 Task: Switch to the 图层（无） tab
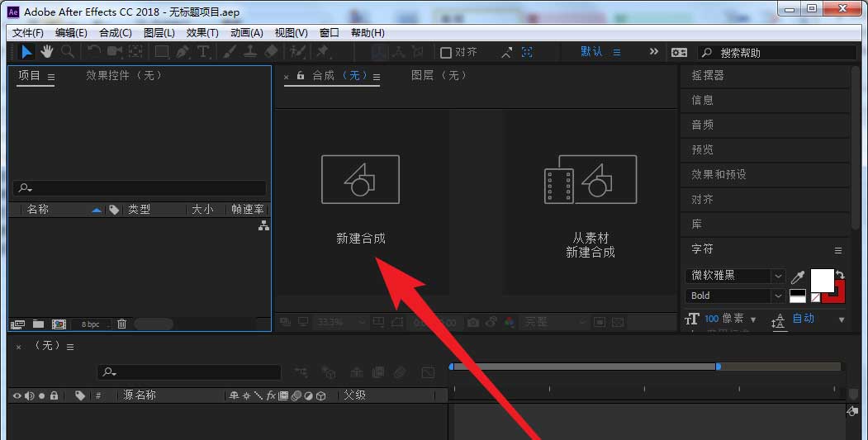coord(440,75)
